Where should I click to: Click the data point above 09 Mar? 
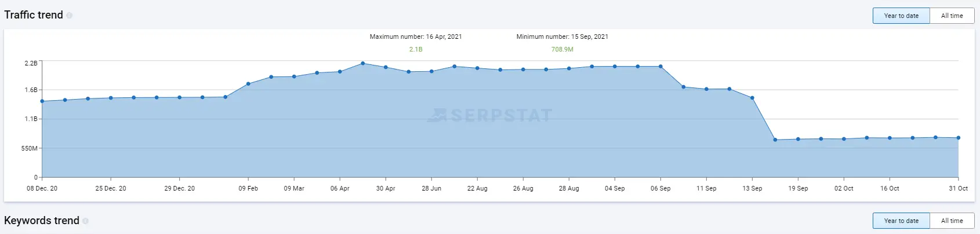[x=294, y=76]
